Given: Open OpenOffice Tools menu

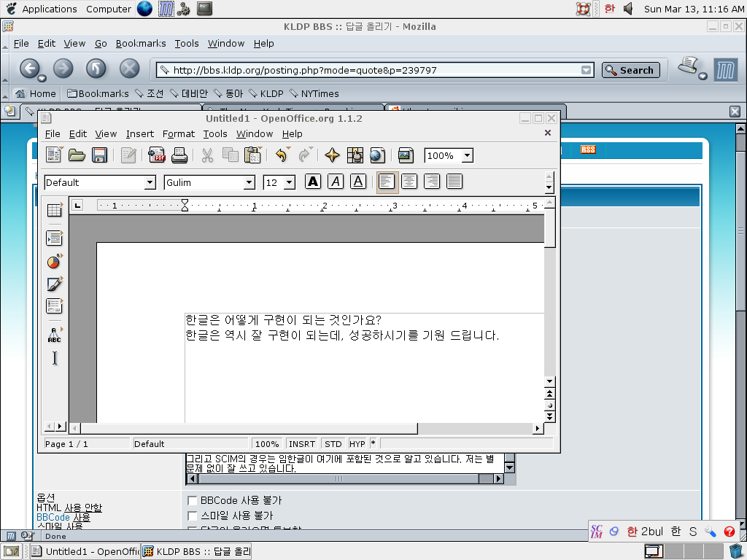Looking at the screenshot, I should (x=215, y=134).
